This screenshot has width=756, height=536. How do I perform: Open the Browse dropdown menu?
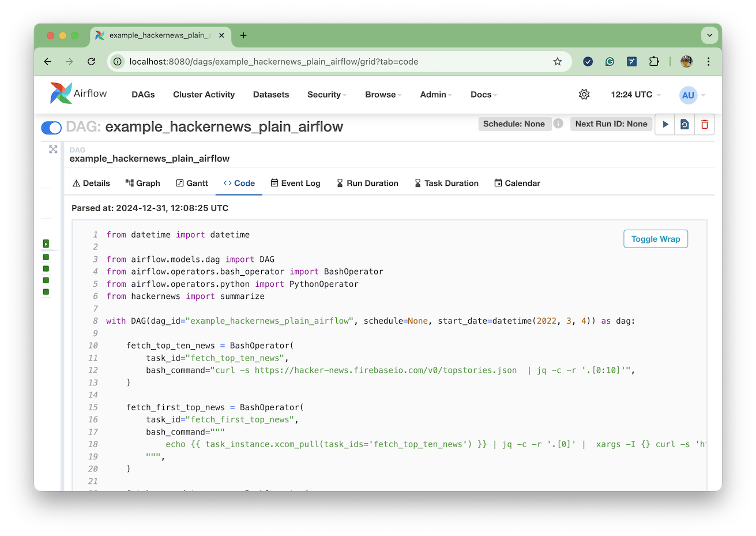coord(383,95)
